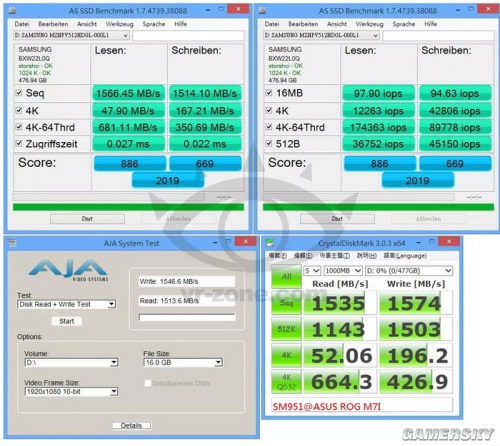Click the AJA Video Systems logo
This screenshot has width=500, height=446.
(68, 270)
